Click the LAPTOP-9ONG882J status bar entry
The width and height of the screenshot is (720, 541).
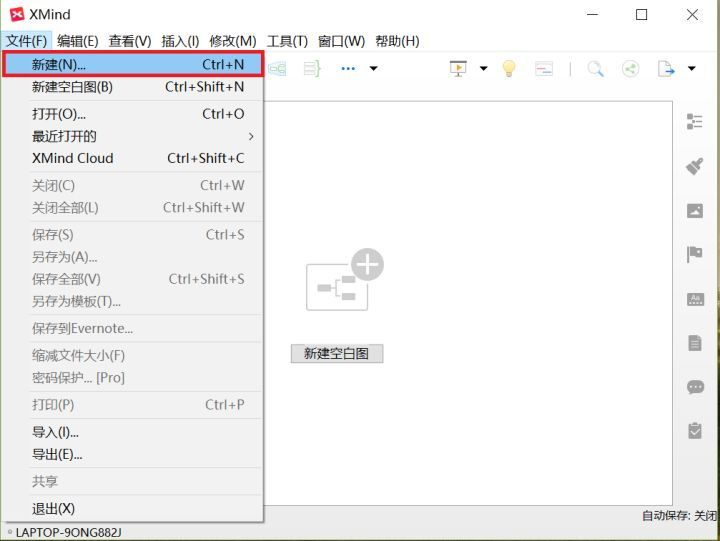[68, 533]
